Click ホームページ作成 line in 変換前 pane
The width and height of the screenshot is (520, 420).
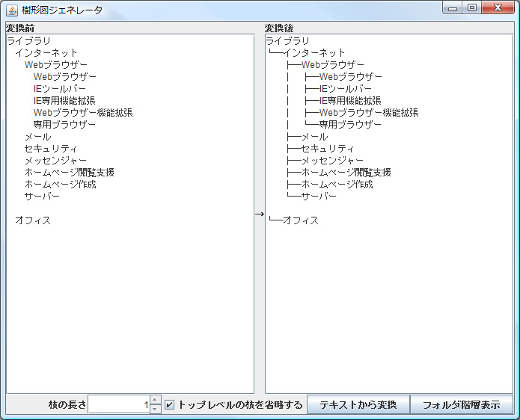point(61,185)
